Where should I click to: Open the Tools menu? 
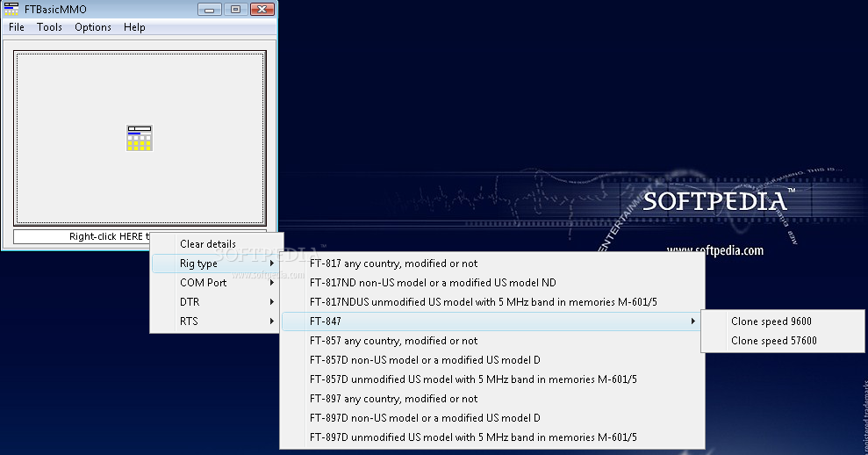point(49,27)
